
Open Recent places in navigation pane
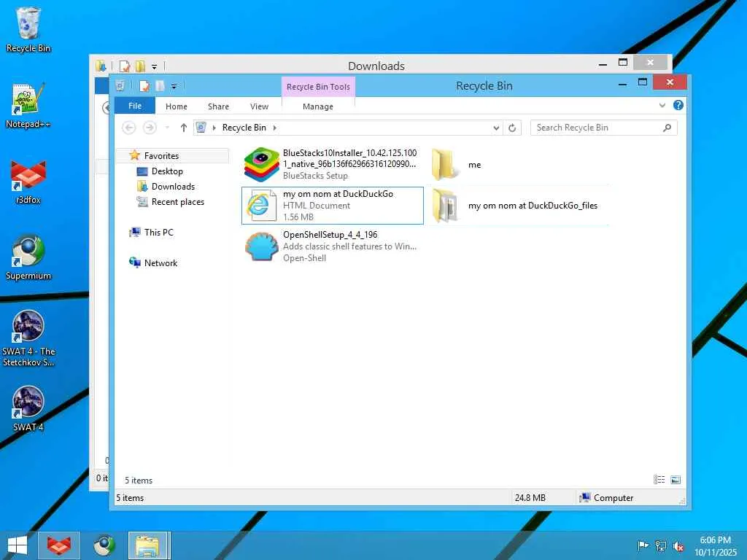pyautogui.click(x=178, y=201)
